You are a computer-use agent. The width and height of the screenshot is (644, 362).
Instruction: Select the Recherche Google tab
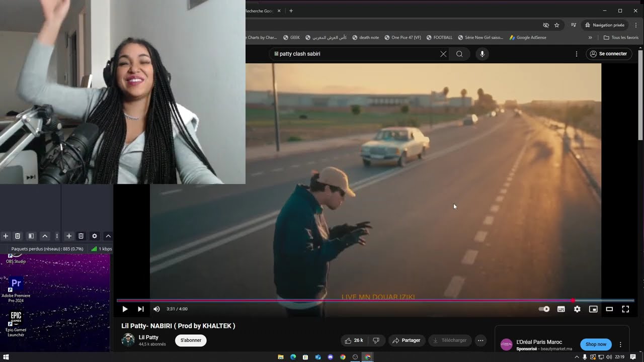tap(260, 11)
